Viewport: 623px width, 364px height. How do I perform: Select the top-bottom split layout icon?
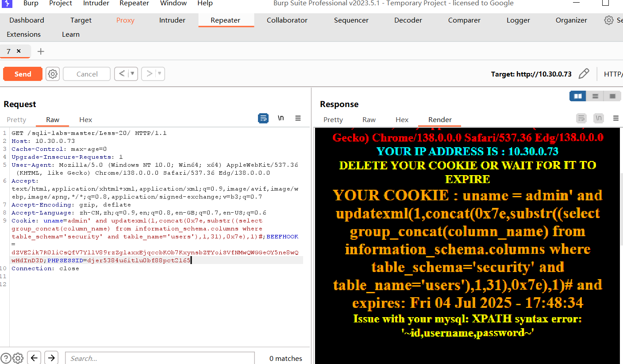point(595,96)
